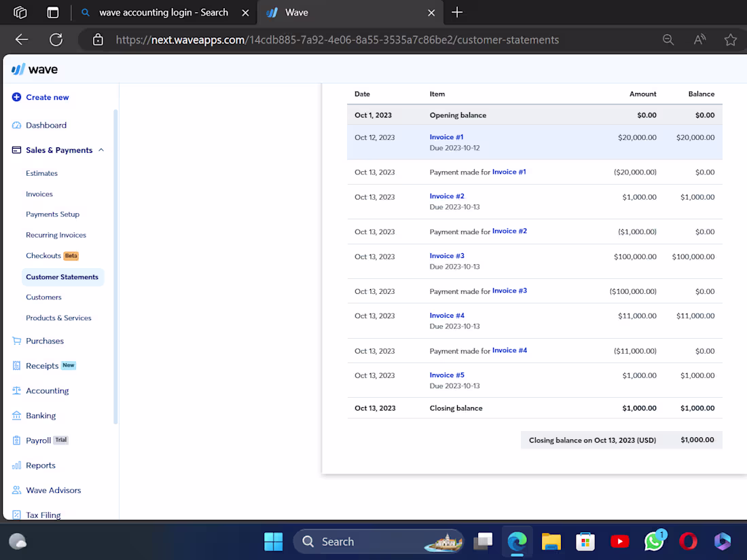Launch WhatsApp from the taskbar
Image resolution: width=747 pixels, height=560 pixels.
[x=653, y=541]
